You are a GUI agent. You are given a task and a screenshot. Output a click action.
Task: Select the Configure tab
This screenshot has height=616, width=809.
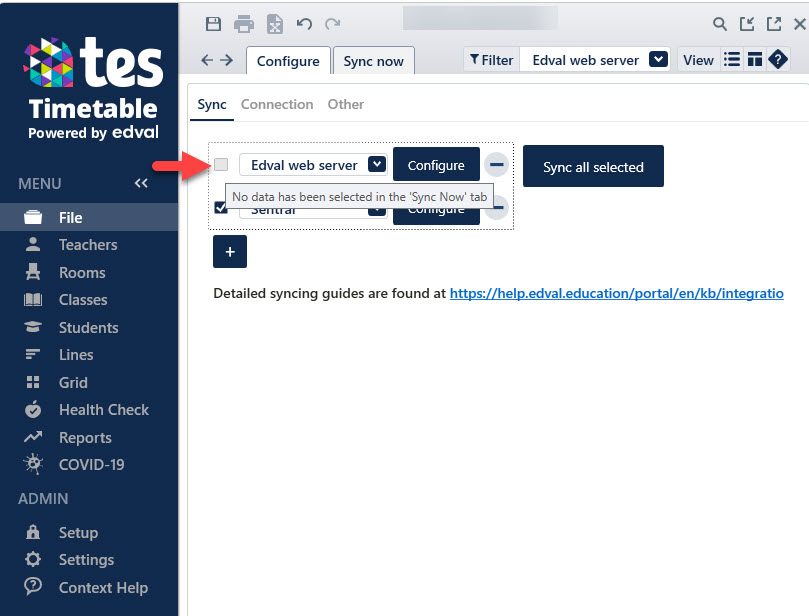pyautogui.click(x=288, y=61)
